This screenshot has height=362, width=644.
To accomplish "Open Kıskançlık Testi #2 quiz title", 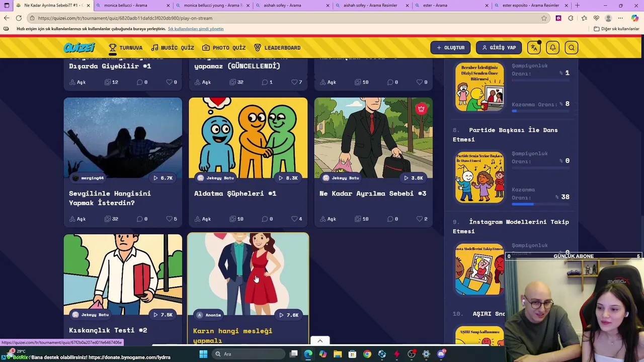I will tap(108, 330).
